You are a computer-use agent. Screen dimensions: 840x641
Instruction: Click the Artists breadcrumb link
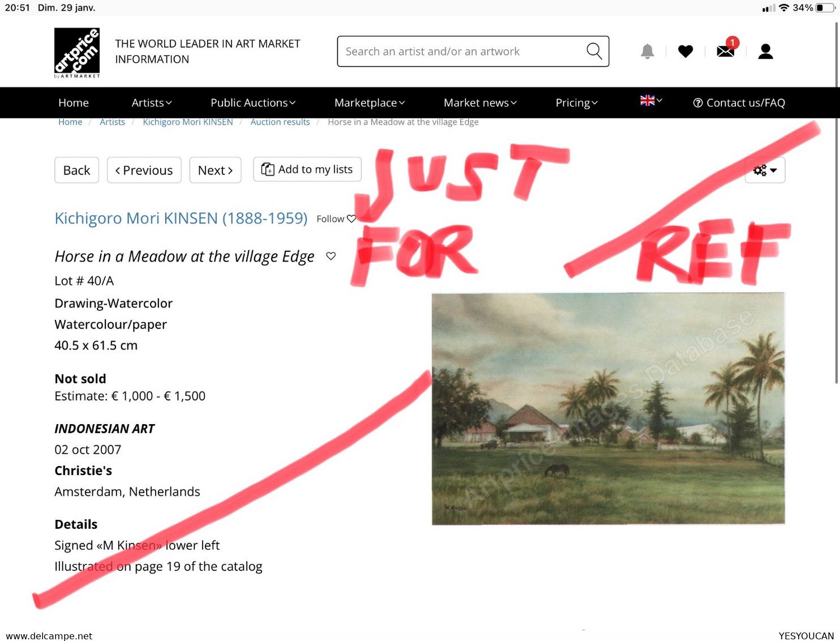click(x=112, y=122)
